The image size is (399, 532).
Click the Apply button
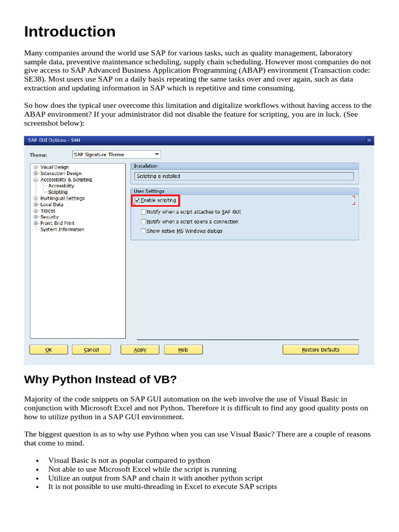(x=140, y=350)
